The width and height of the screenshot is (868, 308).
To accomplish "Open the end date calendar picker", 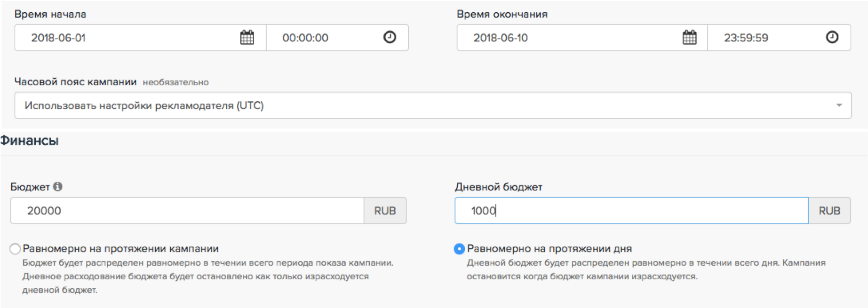I will pyautogui.click(x=689, y=37).
